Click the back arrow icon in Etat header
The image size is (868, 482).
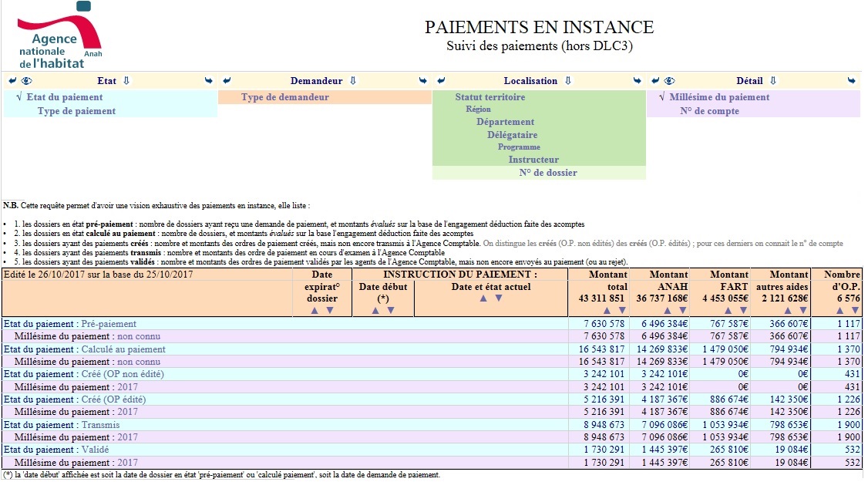[12, 81]
